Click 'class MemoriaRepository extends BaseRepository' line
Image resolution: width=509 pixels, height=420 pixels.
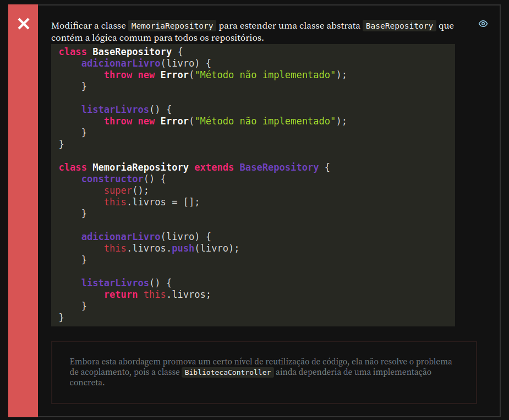click(x=194, y=167)
